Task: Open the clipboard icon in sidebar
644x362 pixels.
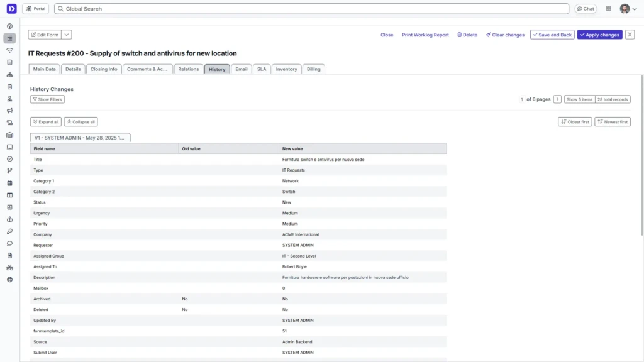Action: (x=10, y=87)
